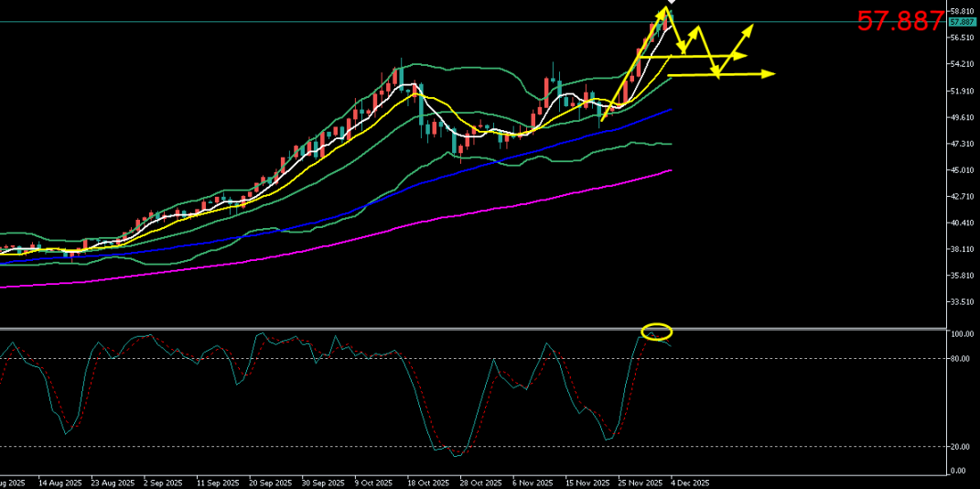Click the 80.00 stochastic level label
The image size is (980, 489).
click(x=959, y=359)
